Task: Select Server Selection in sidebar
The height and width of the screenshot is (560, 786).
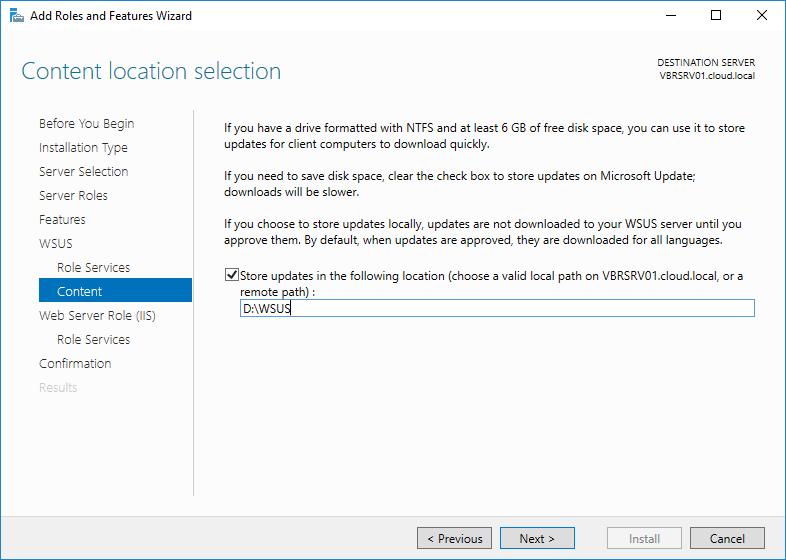Action: pos(83,172)
